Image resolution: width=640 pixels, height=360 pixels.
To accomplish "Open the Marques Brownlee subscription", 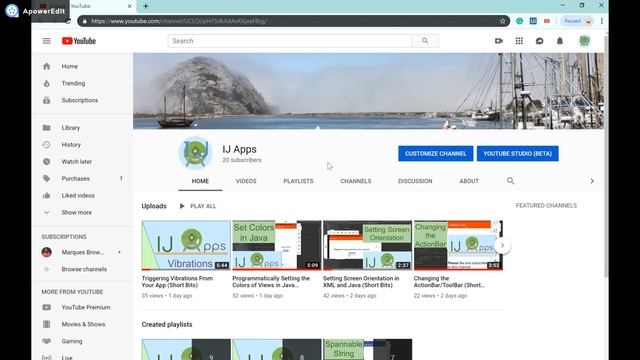I will [82, 252].
